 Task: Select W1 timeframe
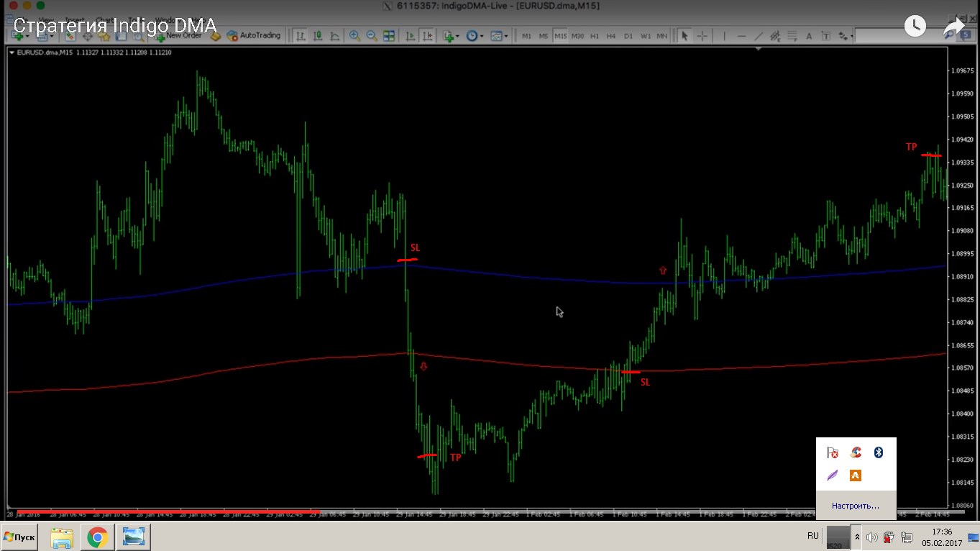(x=646, y=36)
